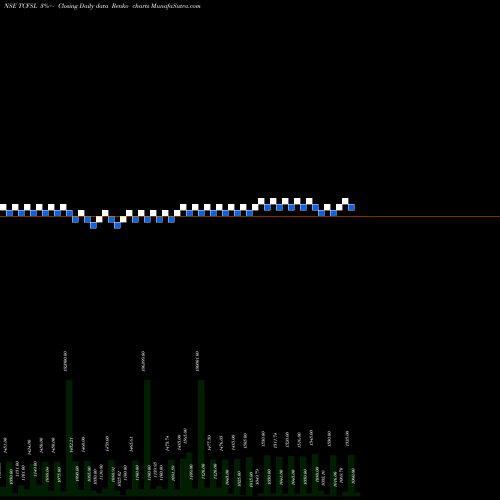Click the orange horizontal price reference line
This screenshot has height=500, width=500.
tap(250, 217)
